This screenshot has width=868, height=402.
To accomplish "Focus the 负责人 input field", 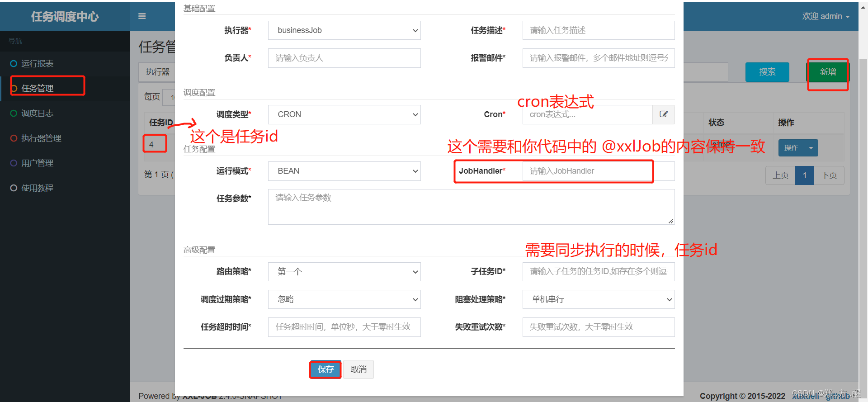I will click(344, 58).
